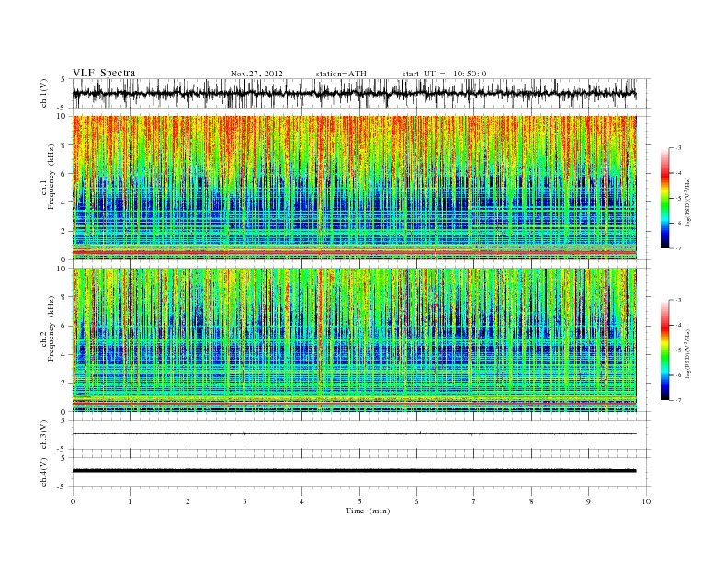Image resolution: width=728 pixels, height=563 pixels.
Task: Click the time axis tick label '7'
Action: coord(474,501)
